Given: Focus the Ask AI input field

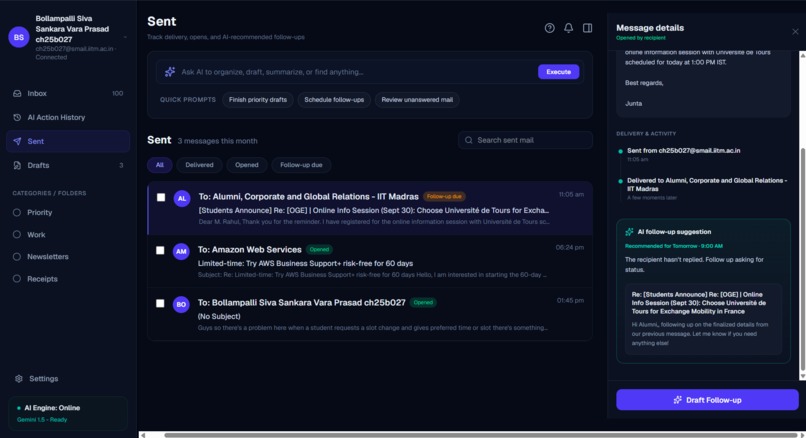Looking at the screenshot, I should (357, 72).
